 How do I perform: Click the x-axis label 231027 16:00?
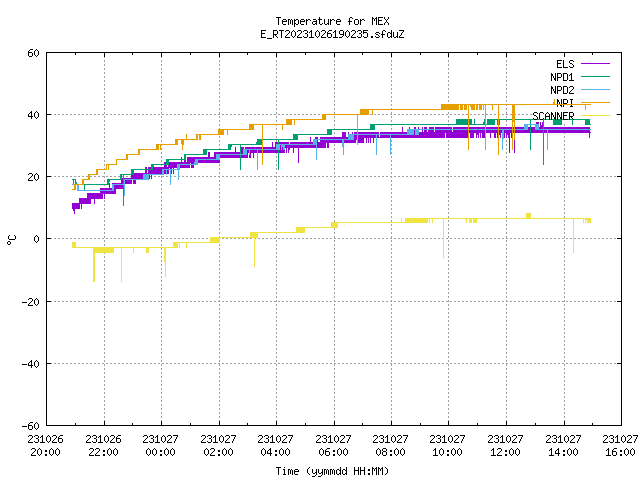pyautogui.click(x=621, y=446)
